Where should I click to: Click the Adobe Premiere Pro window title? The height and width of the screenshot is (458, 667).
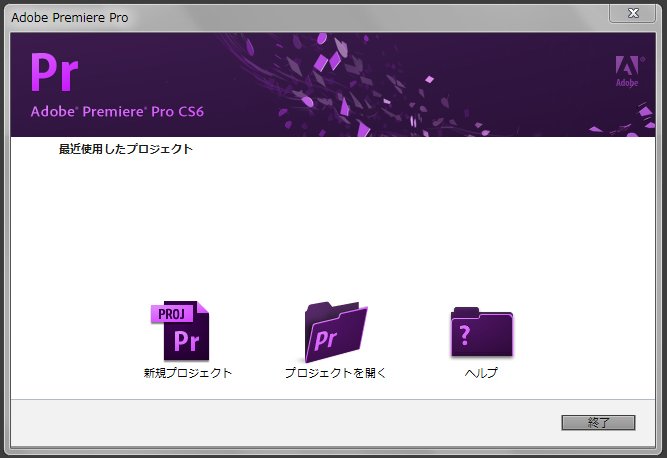coord(70,17)
